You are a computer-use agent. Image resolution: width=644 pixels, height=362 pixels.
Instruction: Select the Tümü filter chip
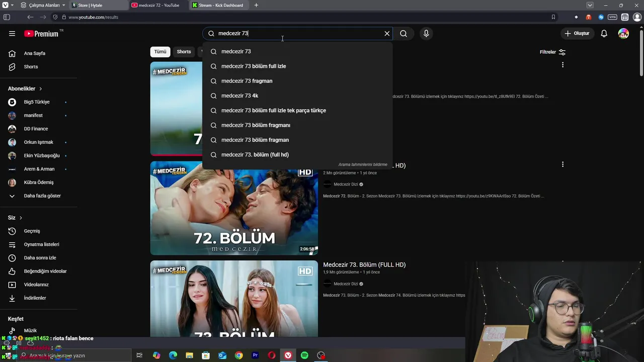point(160,52)
